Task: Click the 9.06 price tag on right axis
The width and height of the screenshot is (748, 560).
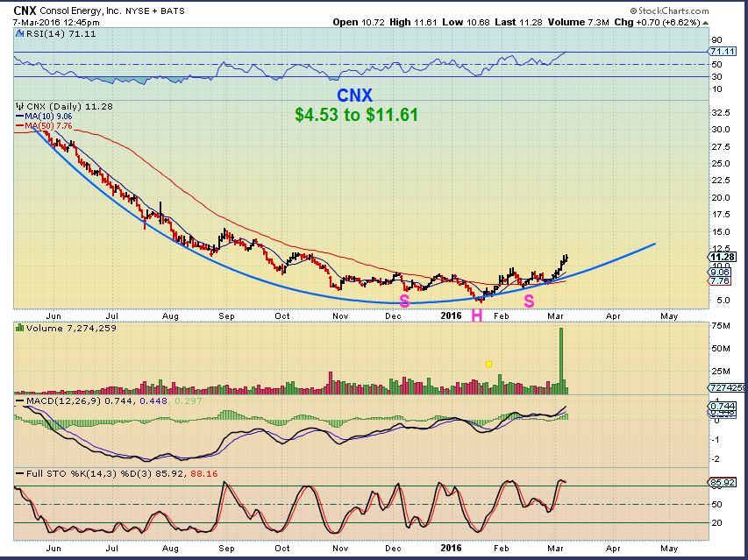Action: tap(719, 273)
